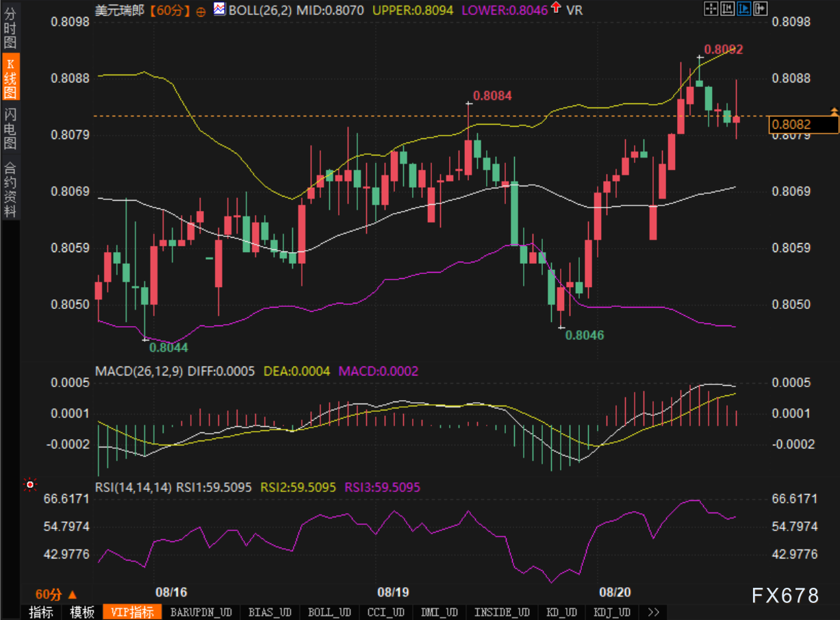Switch to 闪电图 view in sidebar
This screenshot has height=620, width=840.
(10, 128)
